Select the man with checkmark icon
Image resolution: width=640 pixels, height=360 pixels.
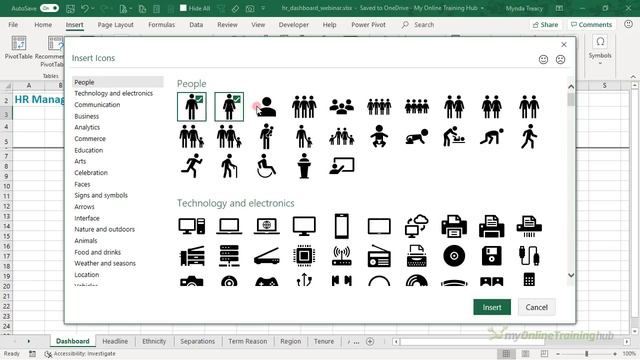(x=191, y=107)
